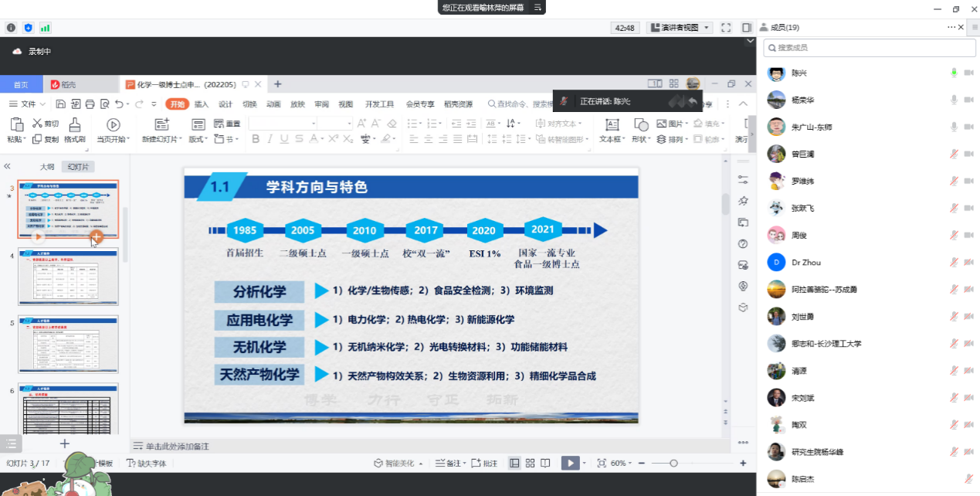Open the zoom percentage 60% dropdown
The image size is (980, 496).
click(x=623, y=463)
